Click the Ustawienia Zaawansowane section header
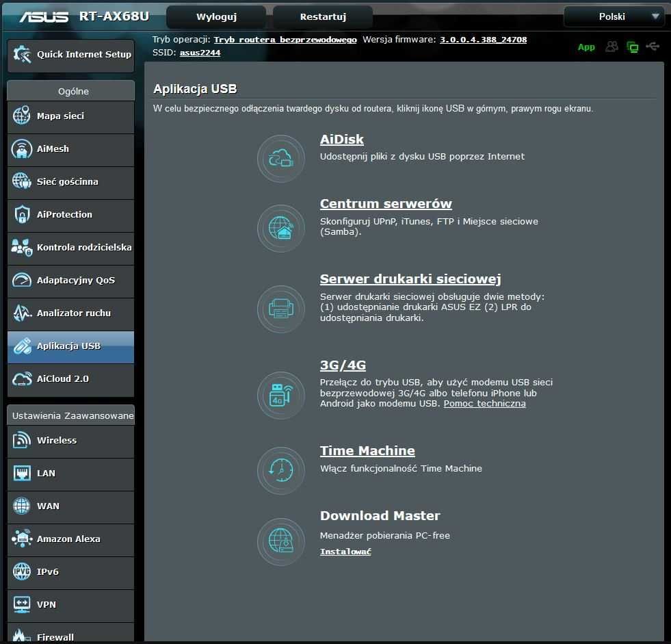This screenshot has height=644, width=671. point(70,415)
